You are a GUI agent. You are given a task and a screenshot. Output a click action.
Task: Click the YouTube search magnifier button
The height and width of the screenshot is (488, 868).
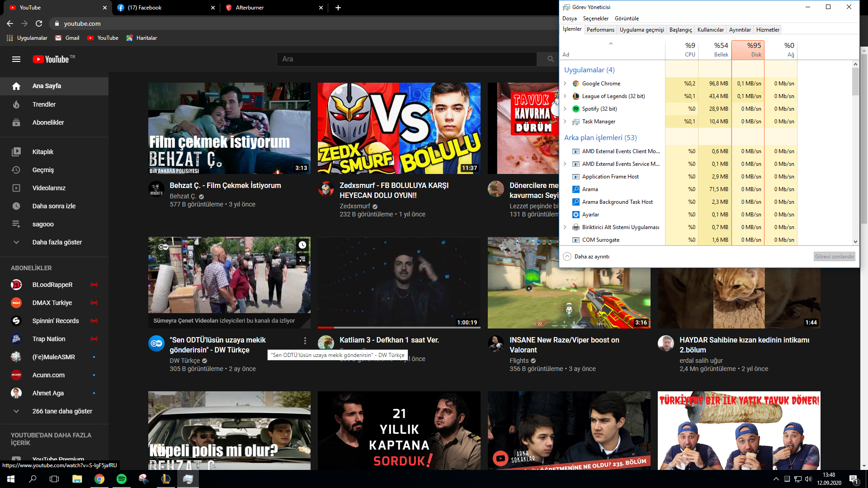click(x=550, y=59)
